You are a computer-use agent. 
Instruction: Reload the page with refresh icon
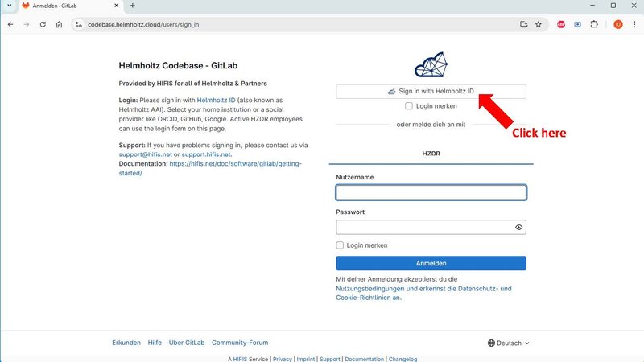pos(43,25)
